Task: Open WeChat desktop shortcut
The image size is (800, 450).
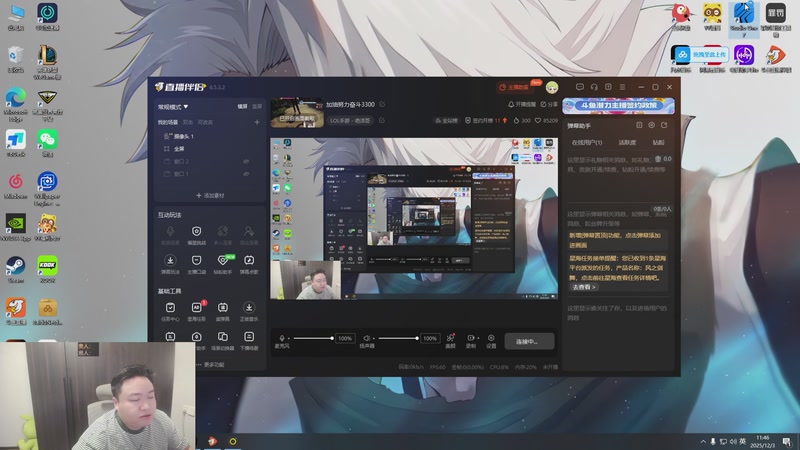Action: click(47, 143)
